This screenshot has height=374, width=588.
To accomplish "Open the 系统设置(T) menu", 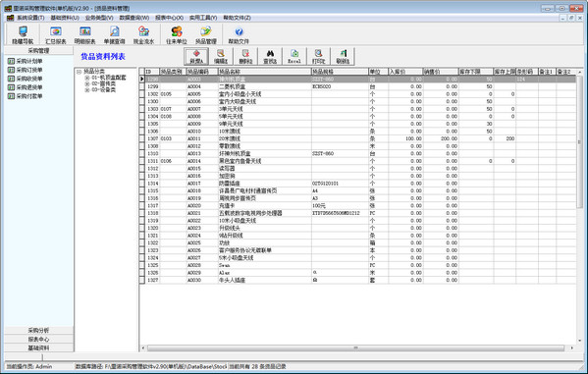I will pyautogui.click(x=30, y=18).
